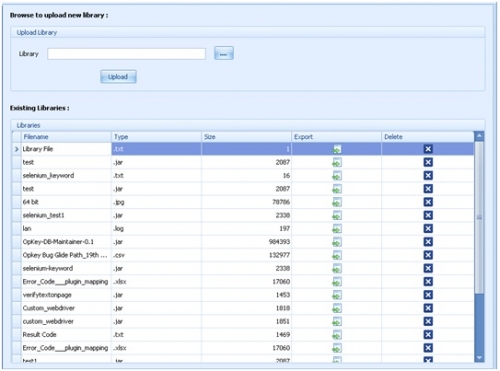The height and width of the screenshot is (371, 500).
Task: Select 'OpKey-DB-Maintainer-0.1' filename cell
Action: click(66, 242)
